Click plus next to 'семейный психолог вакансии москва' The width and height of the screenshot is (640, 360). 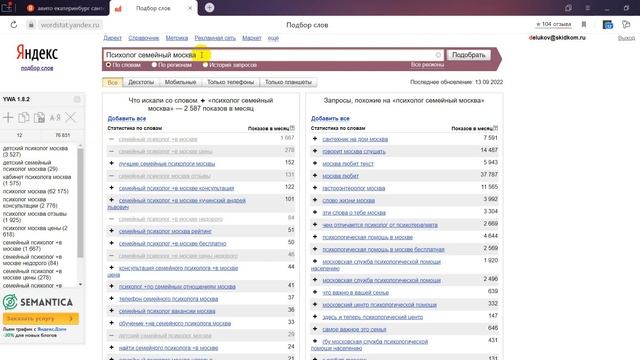[111, 311]
